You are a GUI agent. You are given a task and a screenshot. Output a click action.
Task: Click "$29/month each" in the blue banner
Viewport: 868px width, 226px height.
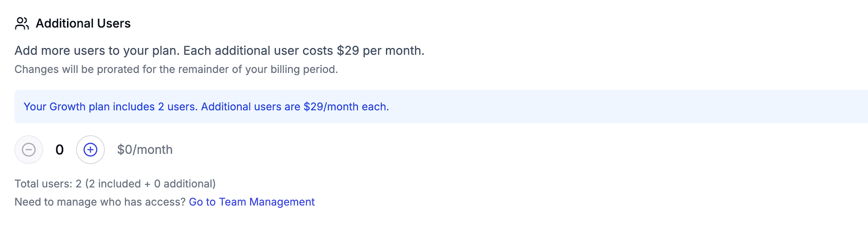[345, 106]
